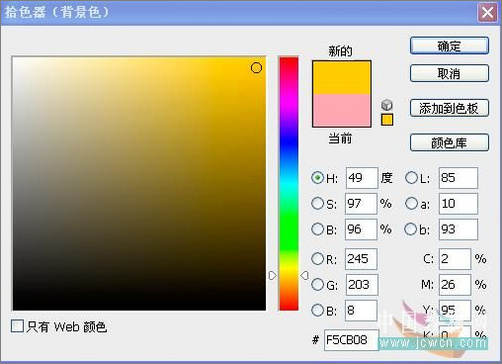Click 添加到色板 button
This screenshot has width=502, height=364.
pos(449,108)
